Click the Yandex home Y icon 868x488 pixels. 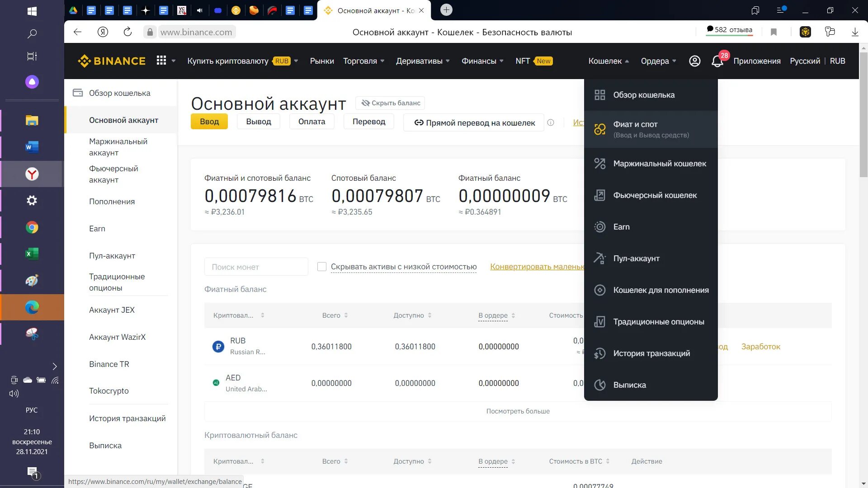(x=103, y=32)
